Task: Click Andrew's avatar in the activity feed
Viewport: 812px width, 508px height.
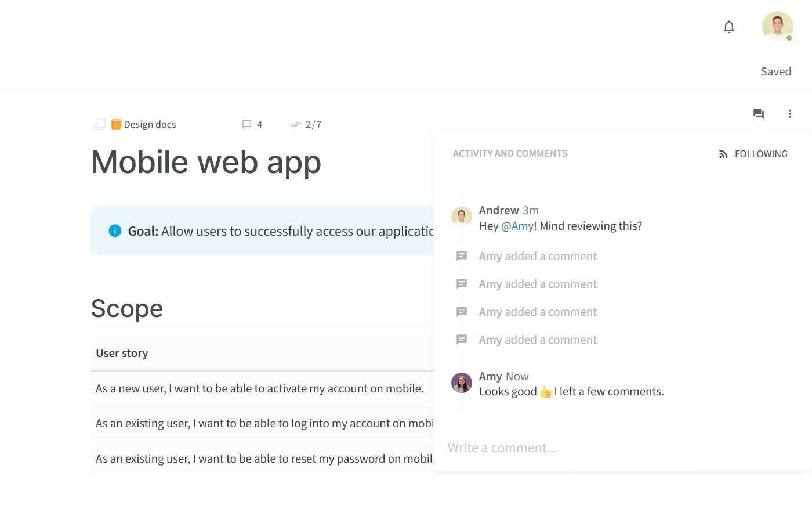Action: coord(462,217)
